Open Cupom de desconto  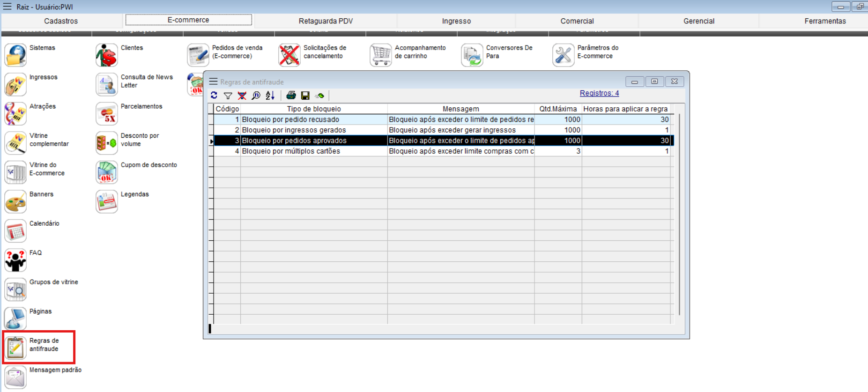coord(107,172)
